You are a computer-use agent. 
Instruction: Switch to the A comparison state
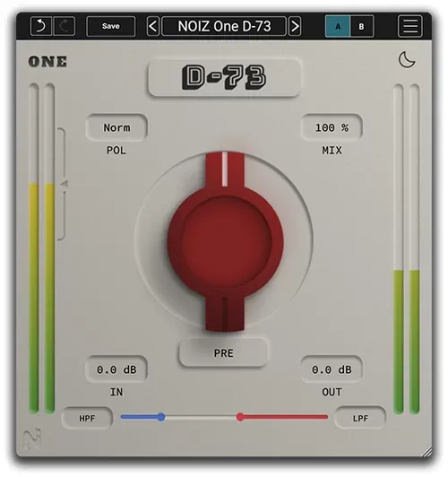(338, 27)
